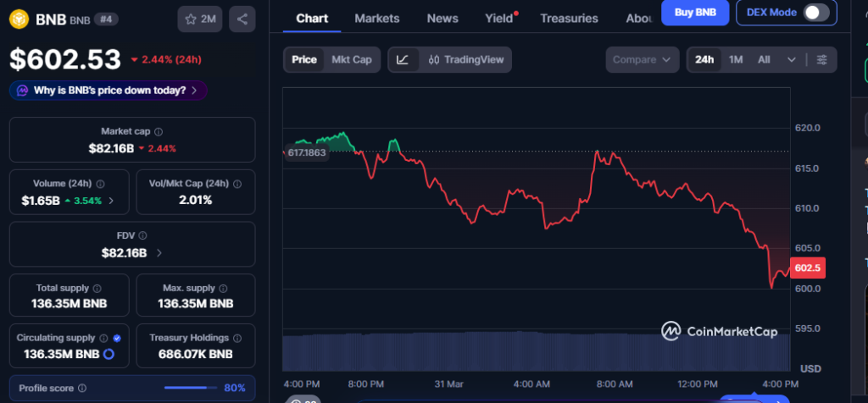This screenshot has height=403, width=868.
Task: Open 'Why is BNB's price down today?'
Action: tap(108, 90)
